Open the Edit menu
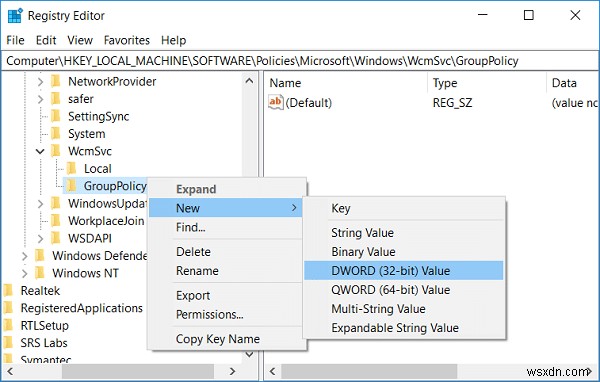Viewport: 600px width, 382px height. coord(46,40)
